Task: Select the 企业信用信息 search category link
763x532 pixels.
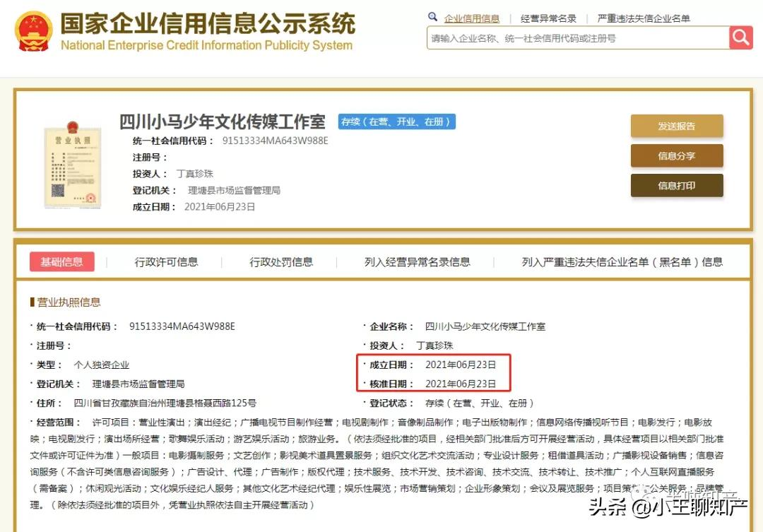Action: (x=471, y=18)
